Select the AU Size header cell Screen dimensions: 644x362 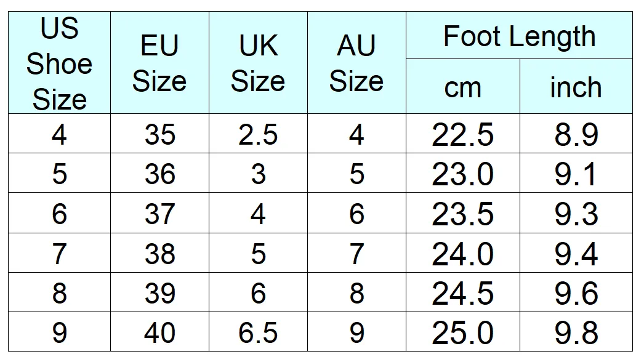(x=357, y=62)
